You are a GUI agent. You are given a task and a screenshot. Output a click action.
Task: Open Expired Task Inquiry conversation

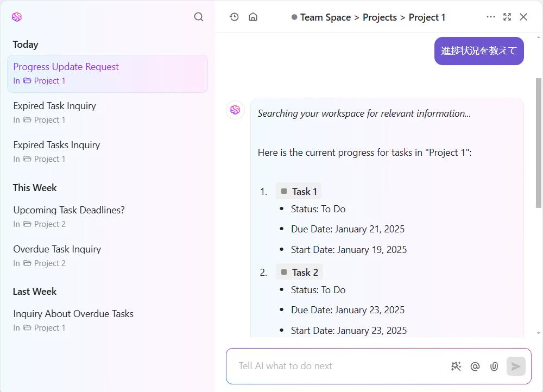[x=108, y=113]
